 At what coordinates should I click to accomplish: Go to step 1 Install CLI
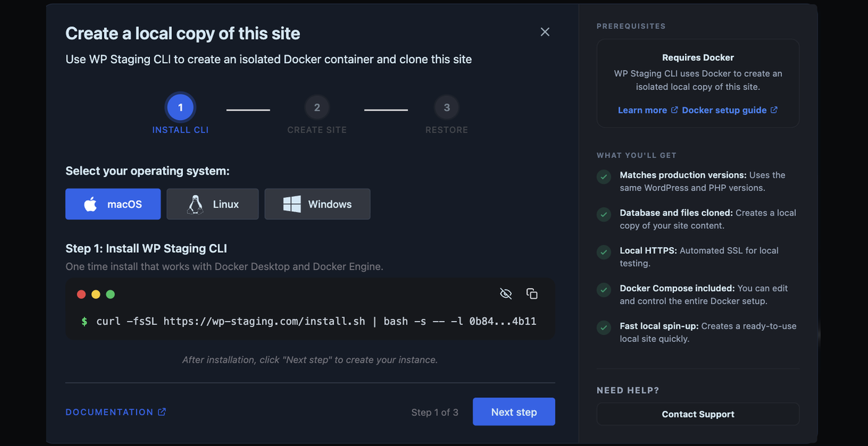(180, 108)
